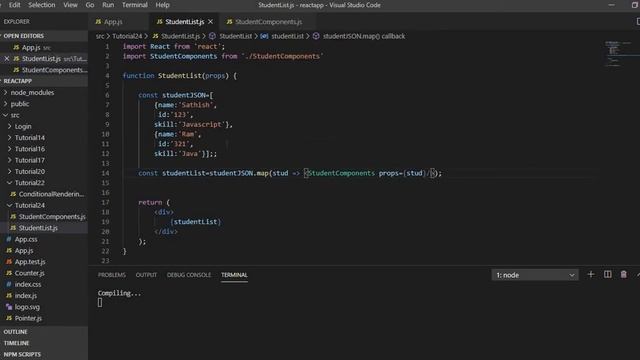The width and height of the screenshot is (640, 360).
Task: Click the src breadcrumb segment
Action: pos(100,36)
